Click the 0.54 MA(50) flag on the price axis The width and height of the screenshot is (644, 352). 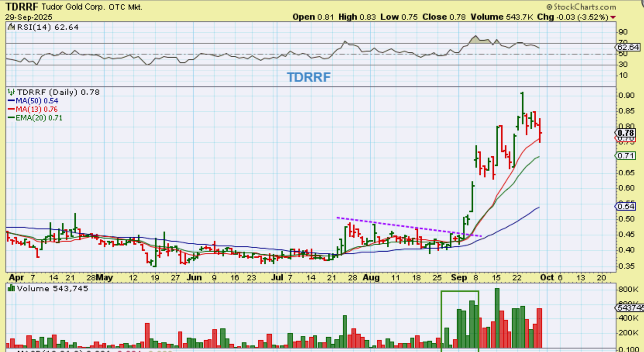[626, 206]
